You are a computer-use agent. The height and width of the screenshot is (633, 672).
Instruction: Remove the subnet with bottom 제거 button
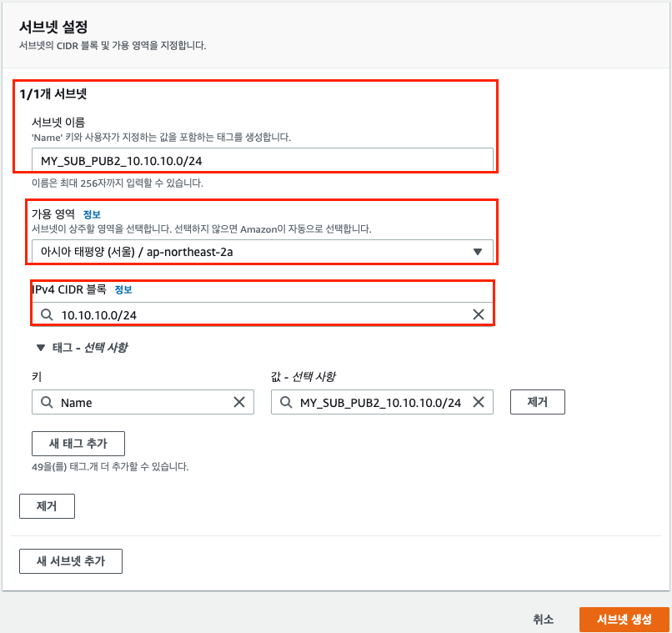[x=48, y=506]
